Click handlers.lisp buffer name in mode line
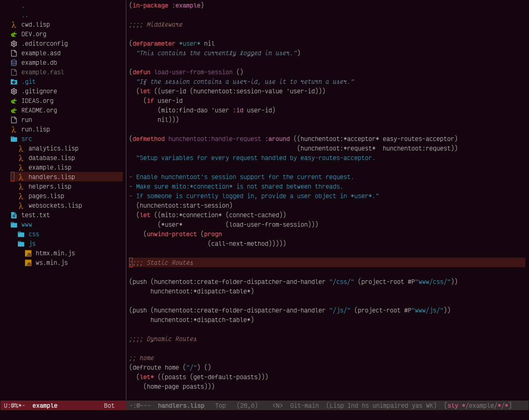Screen dimensions: 529x420 coord(181,406)
